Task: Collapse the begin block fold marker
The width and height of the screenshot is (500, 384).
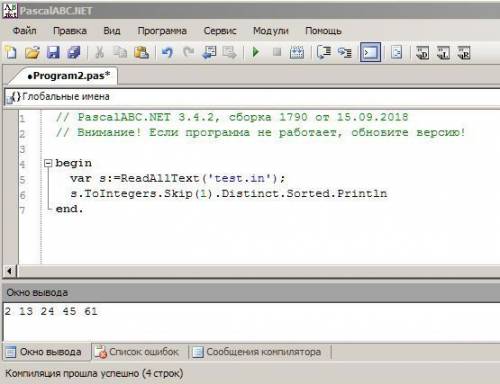Action: point(48,163)
